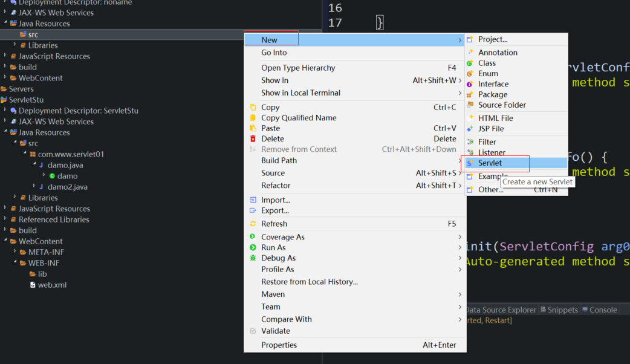Click the Package icon in the submenu
This screenshot has height=364, width=630.
pyautogui.click(x=470, y=94)
